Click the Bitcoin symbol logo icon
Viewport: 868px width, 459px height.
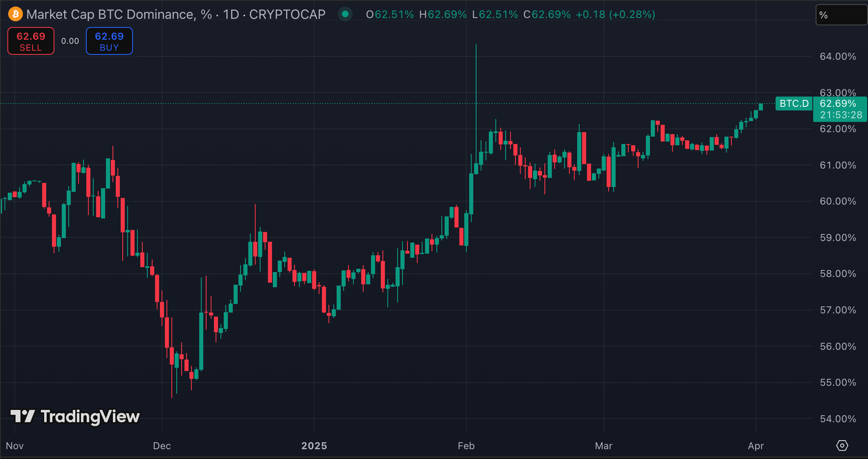click(16, 14)
